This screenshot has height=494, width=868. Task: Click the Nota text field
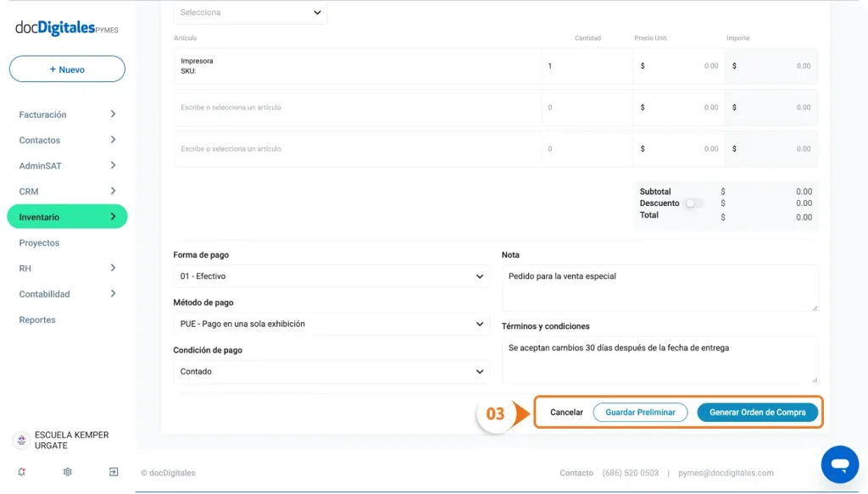(659, 288)
